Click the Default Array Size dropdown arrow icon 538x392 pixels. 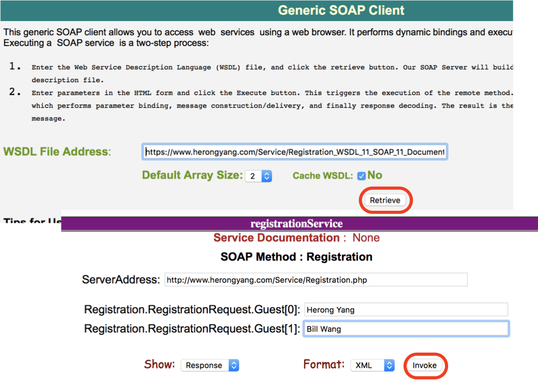[267, 176]
